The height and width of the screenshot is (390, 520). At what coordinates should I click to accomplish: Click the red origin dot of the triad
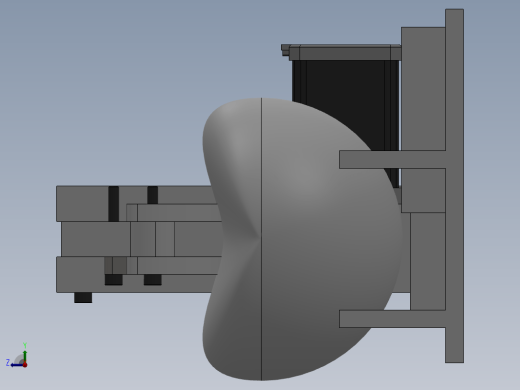[x=25, y=365]
